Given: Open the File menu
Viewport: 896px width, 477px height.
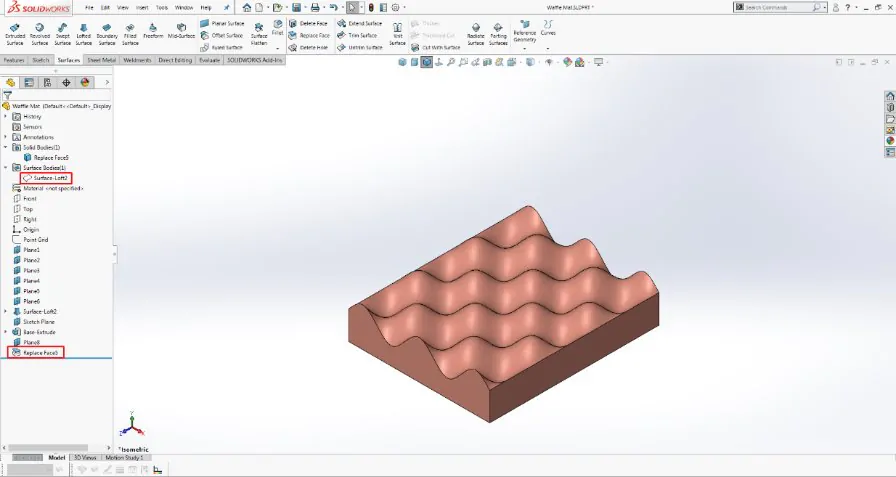Looking at the screenshot, I should [x=89, y=7].
